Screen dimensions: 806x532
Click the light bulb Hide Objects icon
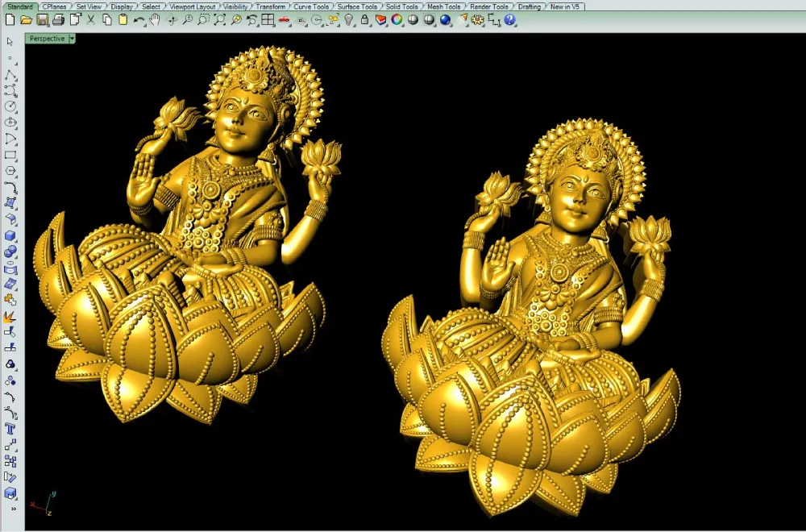[349, 20]
